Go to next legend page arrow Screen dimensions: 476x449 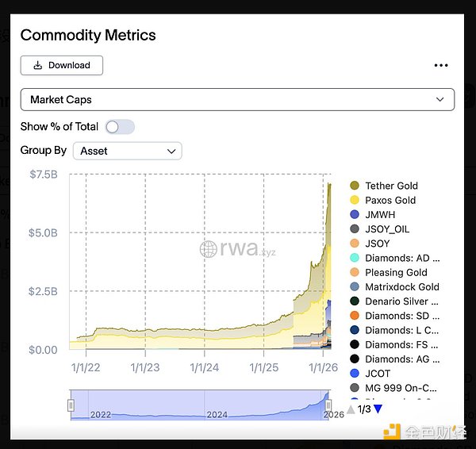378,409
